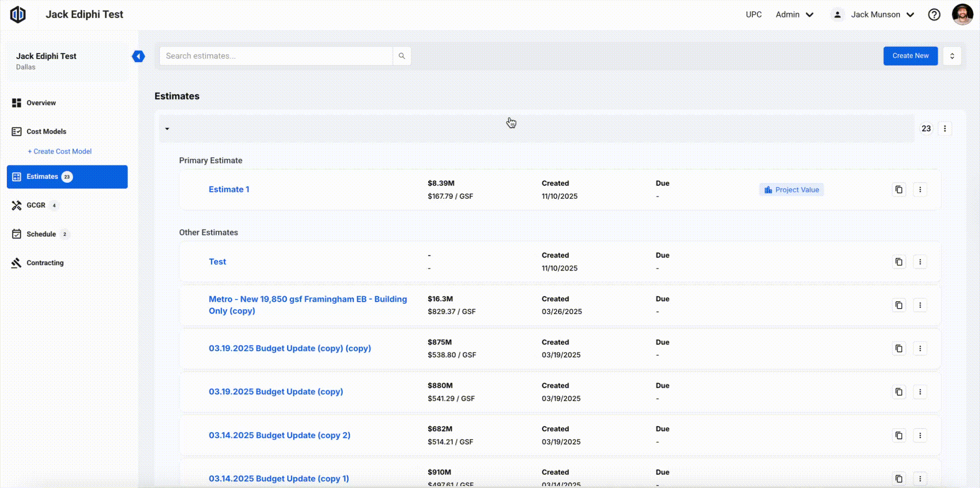The height and width of the screenshot is (488, 980).
Task: Open the Admin dropdown
Action: click(x=794, y=14)
